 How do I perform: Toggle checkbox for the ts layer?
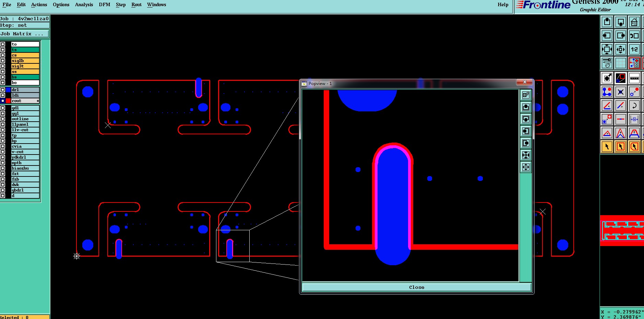[x=3, y=50]
